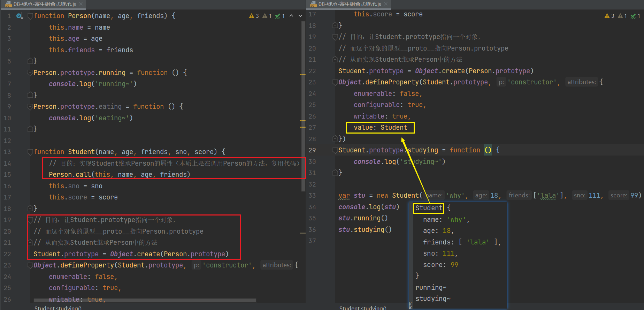Click Student.studying() breadcrumb in right pane
Viewport: 644px width, 310px height.
click(x=363, y=308)
